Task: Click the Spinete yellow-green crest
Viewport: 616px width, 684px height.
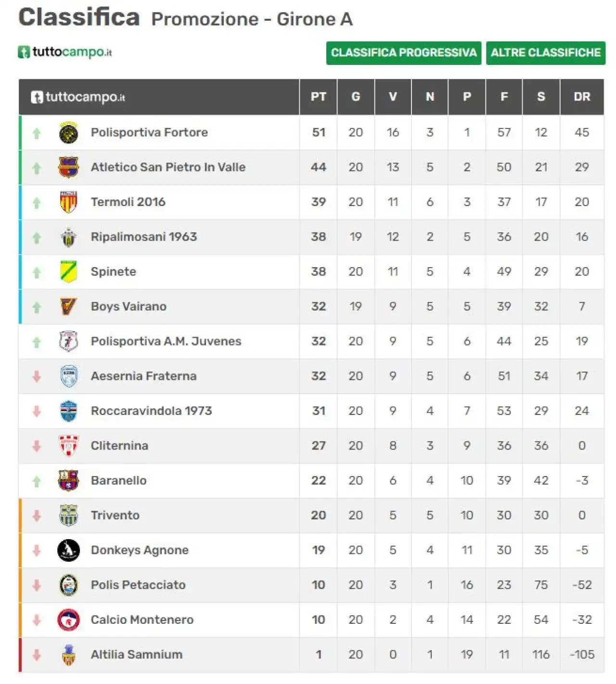Action: coord(68,271)
